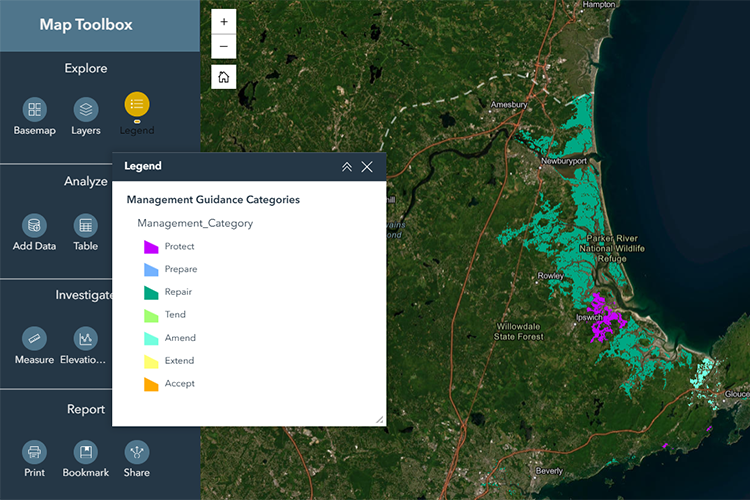Screen dimensions: 750x500
Task: Click the Extend legend label
Action: [x=179, y=360]
